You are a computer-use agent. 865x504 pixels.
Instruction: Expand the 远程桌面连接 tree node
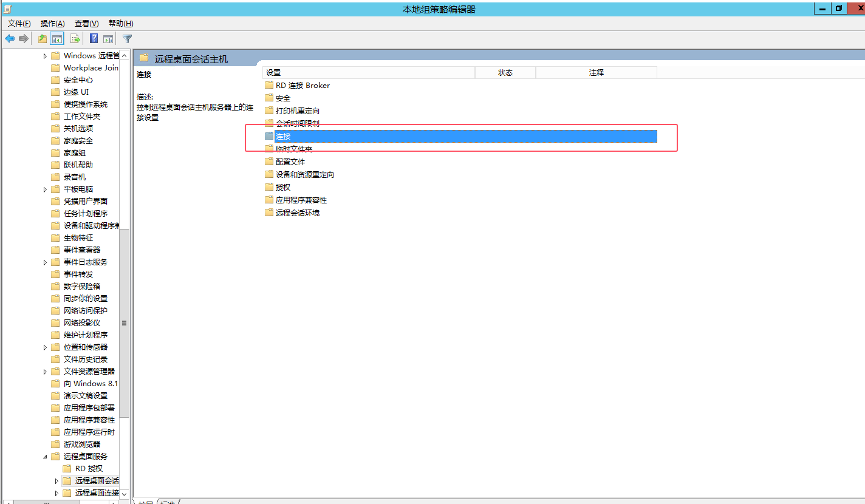pyautogui.click(x=56, y=492)
